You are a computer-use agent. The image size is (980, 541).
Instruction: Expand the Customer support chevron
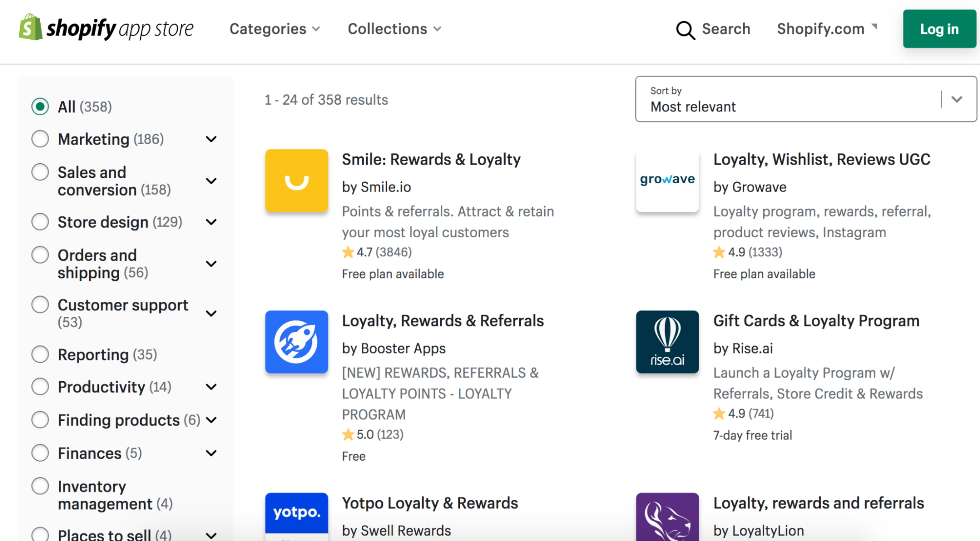(x=211, y=313)
